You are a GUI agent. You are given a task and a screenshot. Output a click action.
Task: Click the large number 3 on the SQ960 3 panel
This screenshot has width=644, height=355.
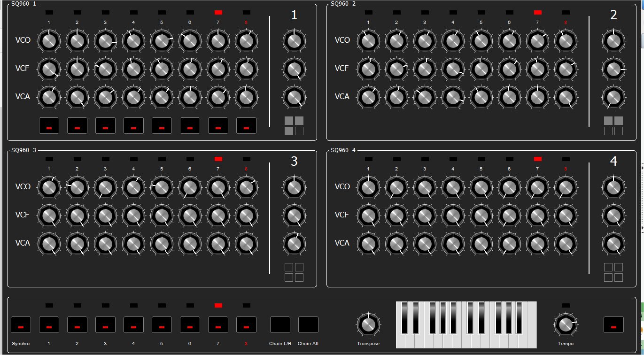[294, 162]
